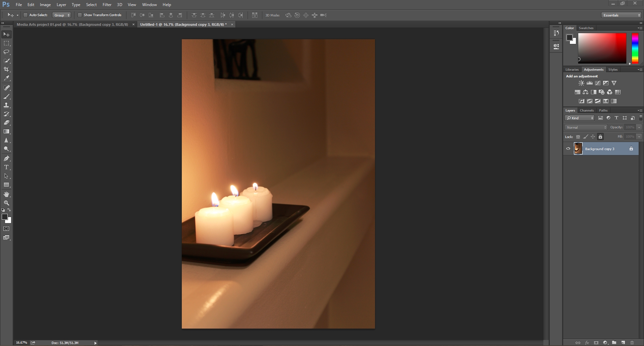Add a Curves adjustment

(598, 83)
